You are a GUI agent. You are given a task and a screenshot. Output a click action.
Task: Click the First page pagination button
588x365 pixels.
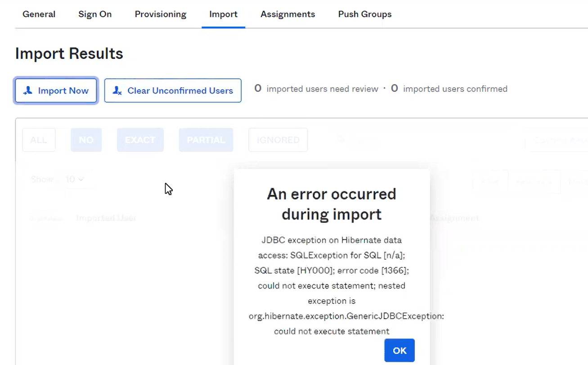[490, 182]
